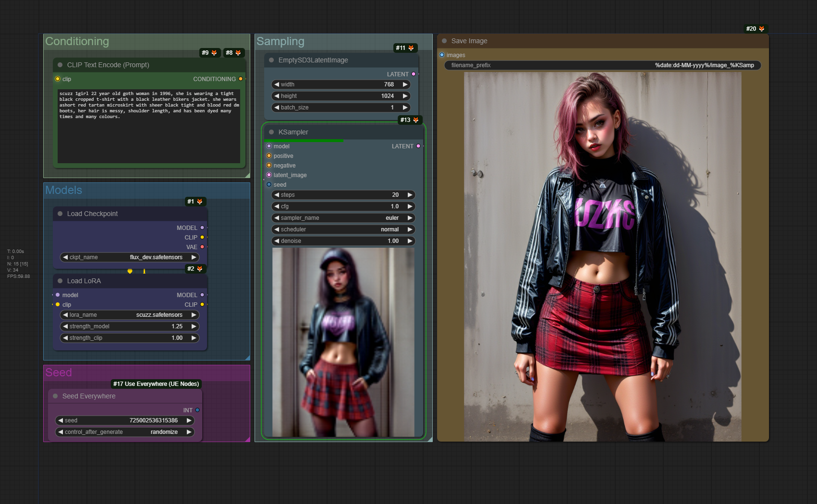Collapse the Save Image node via its dot
Viewport: 817px width, 504px height.
click(x=444, y=41)
